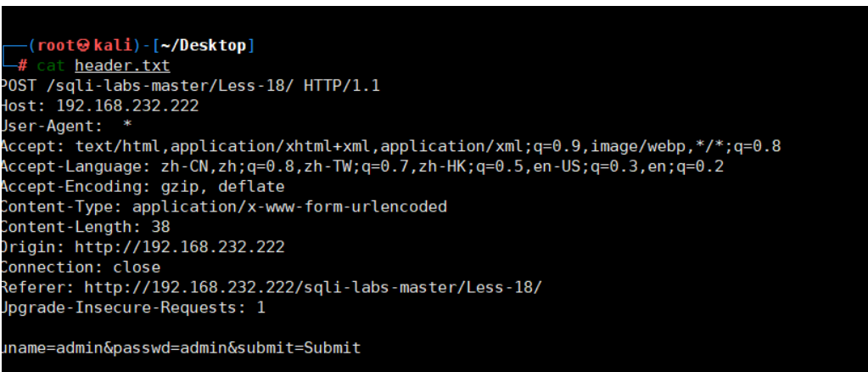Click the underlined header.txt filename
This screenshot has width=868, height=372.
(122, 66)
